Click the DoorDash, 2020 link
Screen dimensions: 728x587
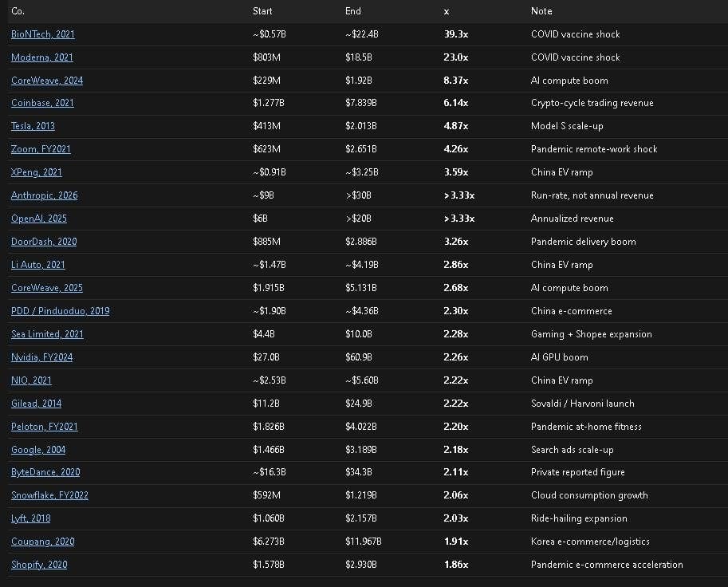(44, 242)
